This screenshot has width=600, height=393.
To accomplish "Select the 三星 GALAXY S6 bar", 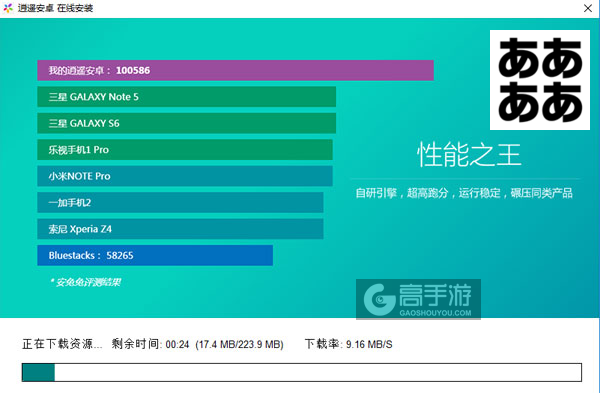I will click(x=186, y=123).
